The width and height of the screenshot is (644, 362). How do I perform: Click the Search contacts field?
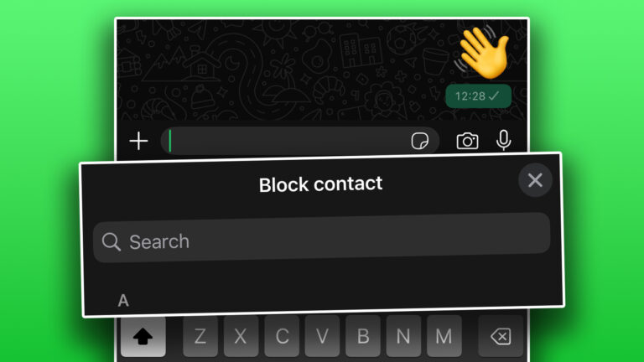(322, 237)
